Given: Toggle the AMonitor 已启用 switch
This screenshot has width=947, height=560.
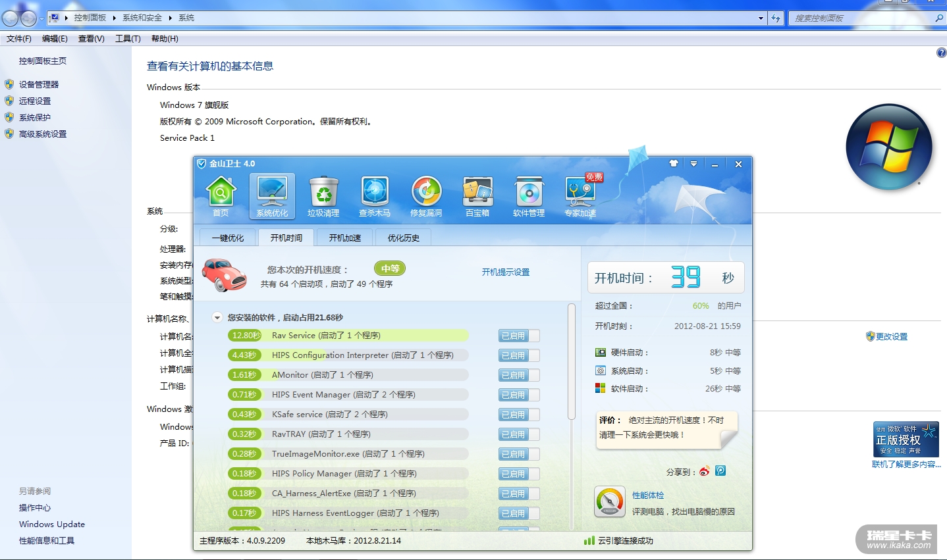Looking at the screenshot, I should [x=519, y=375].
